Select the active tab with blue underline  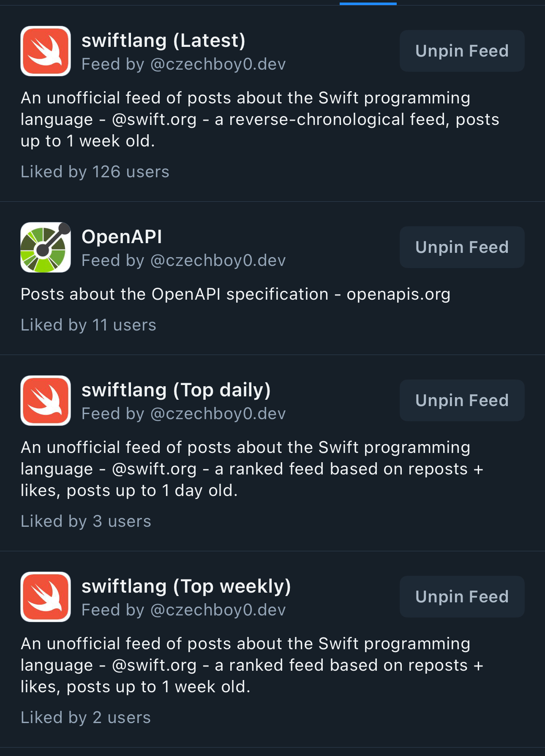368,3
